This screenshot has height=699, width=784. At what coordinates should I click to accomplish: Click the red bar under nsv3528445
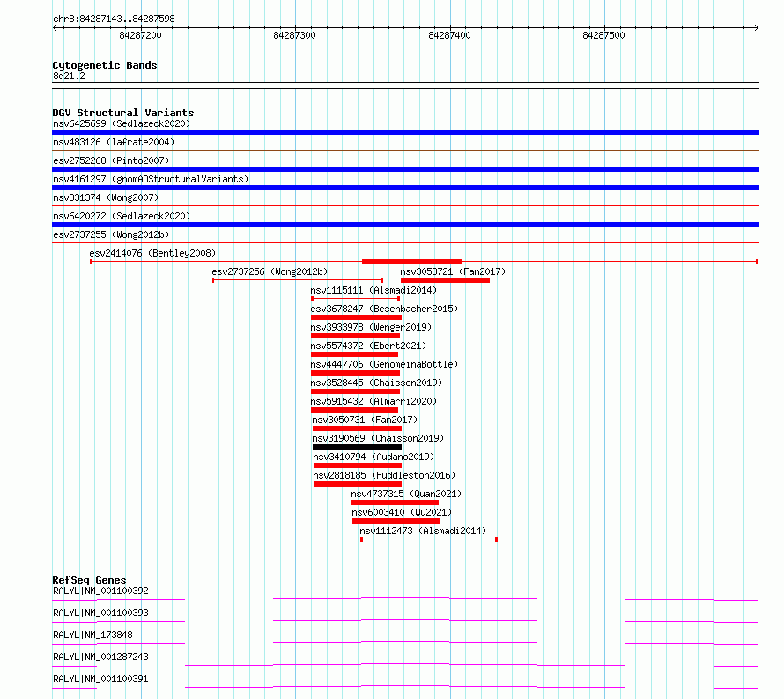tap(355, 391)
